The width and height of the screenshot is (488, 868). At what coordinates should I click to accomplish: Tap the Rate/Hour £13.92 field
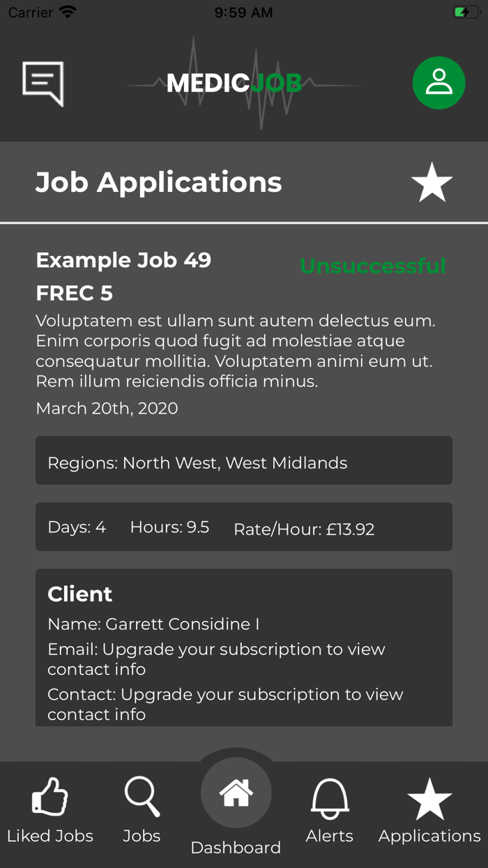coord(304,529)
